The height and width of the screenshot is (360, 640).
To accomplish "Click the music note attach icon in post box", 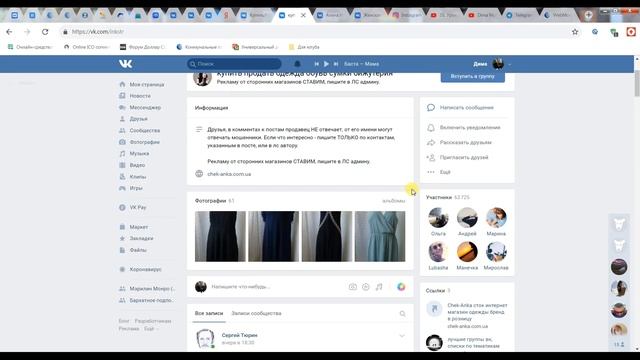I will [379, 287].
